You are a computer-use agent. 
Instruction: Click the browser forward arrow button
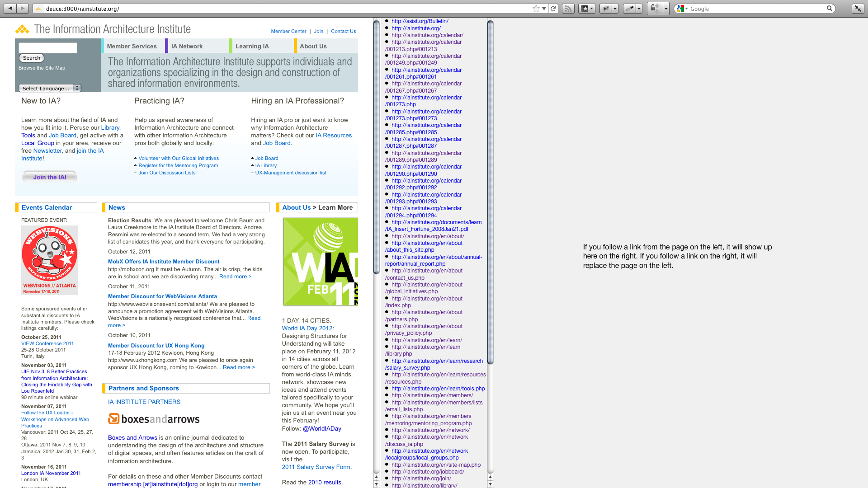coord(23,8)
